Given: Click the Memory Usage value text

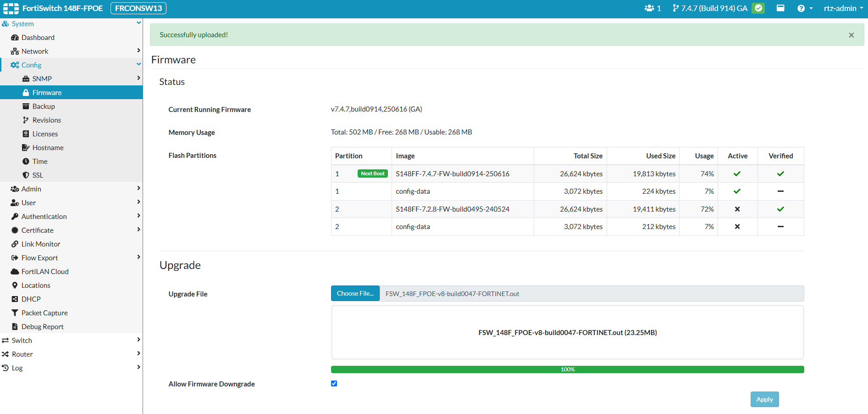Looking at the screenshot, I should [x=401, y=132].
